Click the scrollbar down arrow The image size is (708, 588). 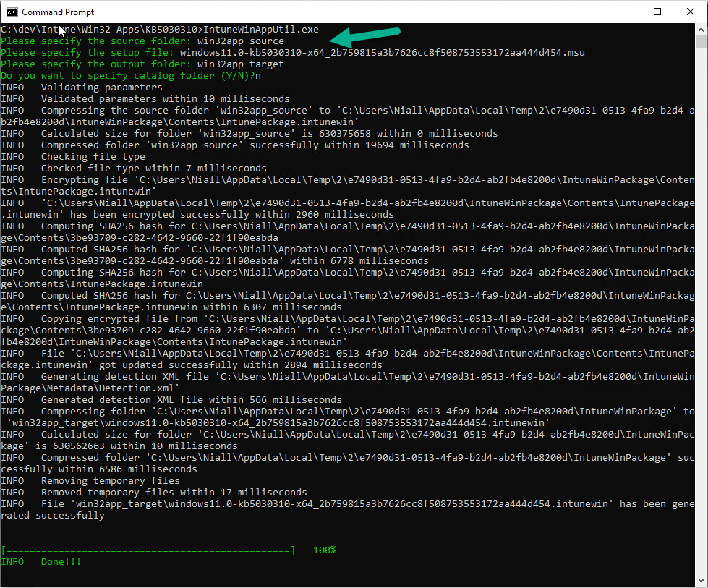point(701,581)
